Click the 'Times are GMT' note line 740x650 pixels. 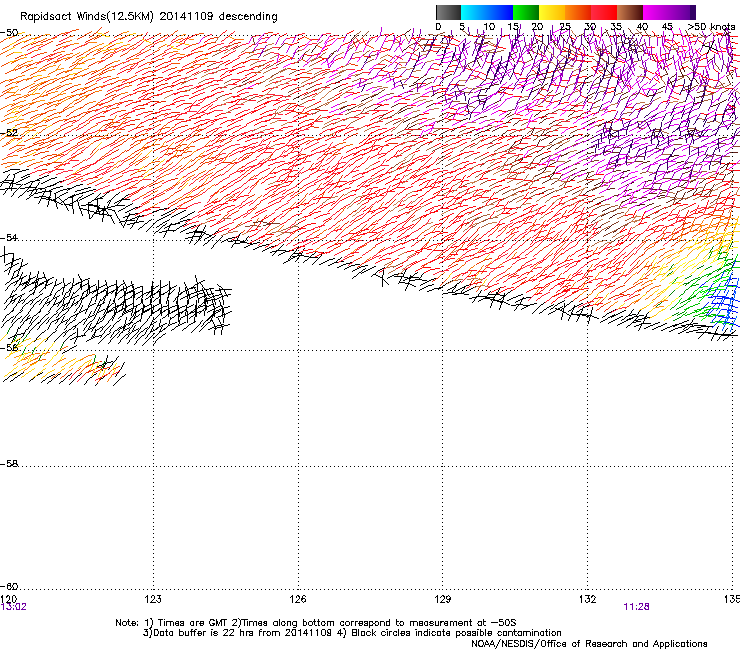[316, 623]
